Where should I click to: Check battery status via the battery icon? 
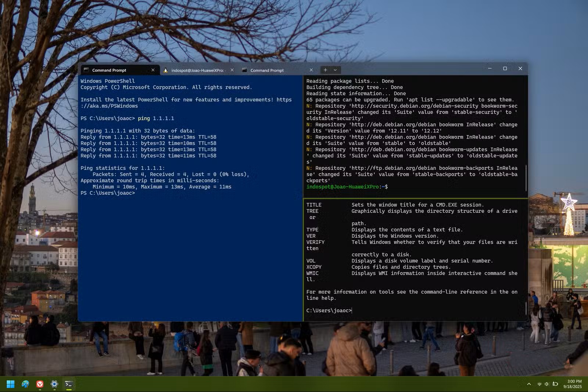click(555, 384)
